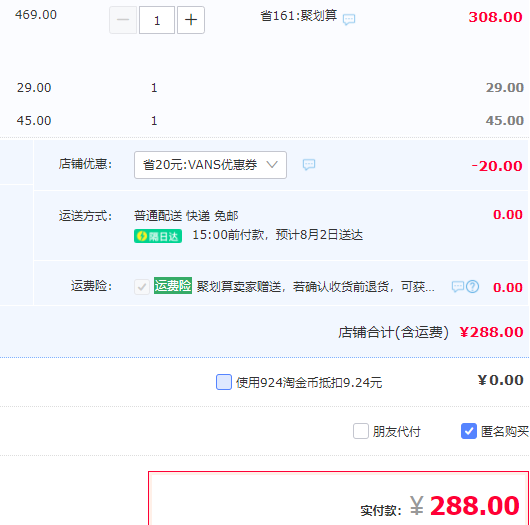Screen dimensions: 530x525
Task: Tick the 朋友代付 checkbox
Action: click(x=361, y=431)
